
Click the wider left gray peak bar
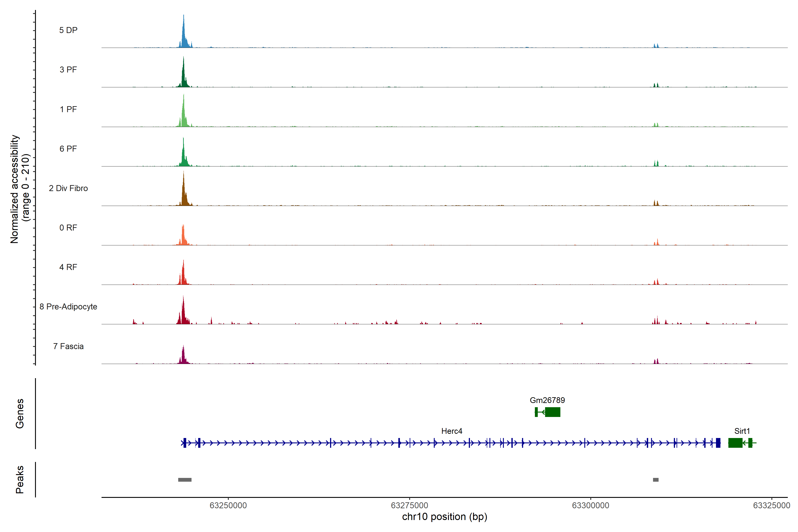(x=185, y=480)
